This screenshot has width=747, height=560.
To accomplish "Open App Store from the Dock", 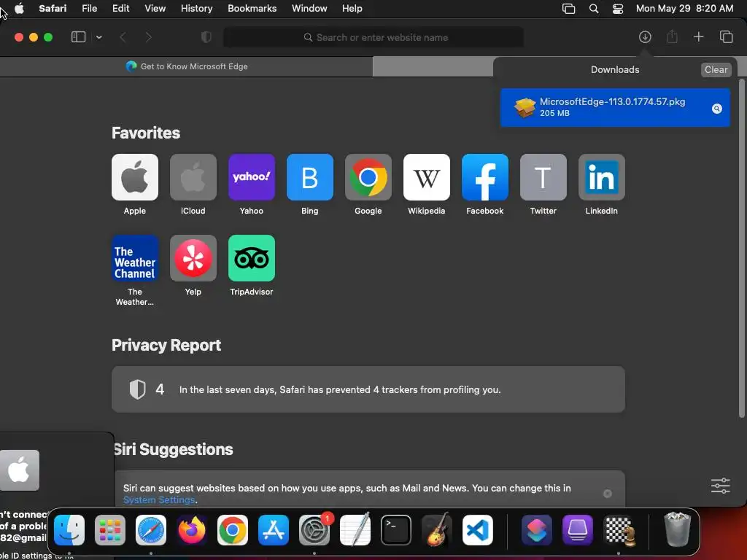I will (274, 530).
